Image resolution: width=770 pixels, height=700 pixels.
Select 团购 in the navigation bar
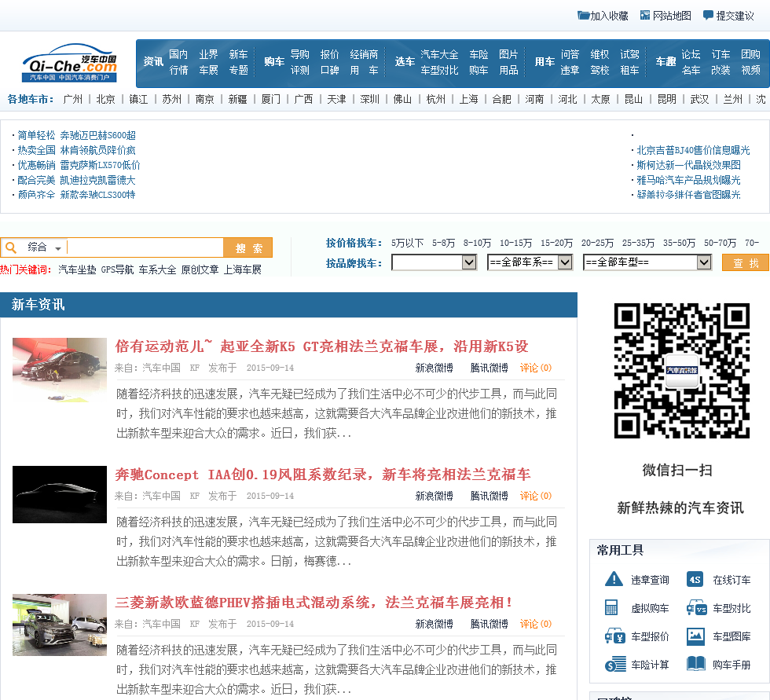point(750,54)
